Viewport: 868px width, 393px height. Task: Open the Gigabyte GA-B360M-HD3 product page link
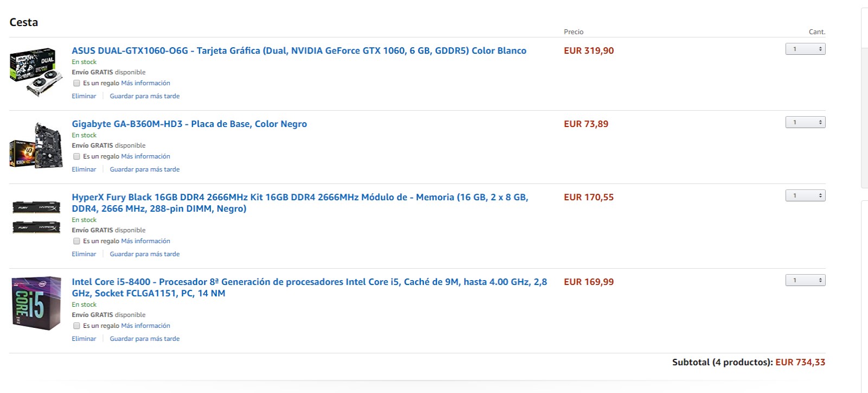pyautogui.click(x=189, y=124)
